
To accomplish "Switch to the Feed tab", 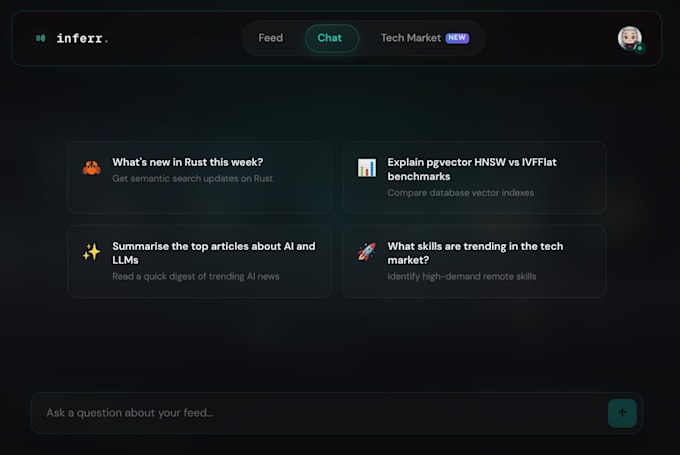I will tap(271, 38).
